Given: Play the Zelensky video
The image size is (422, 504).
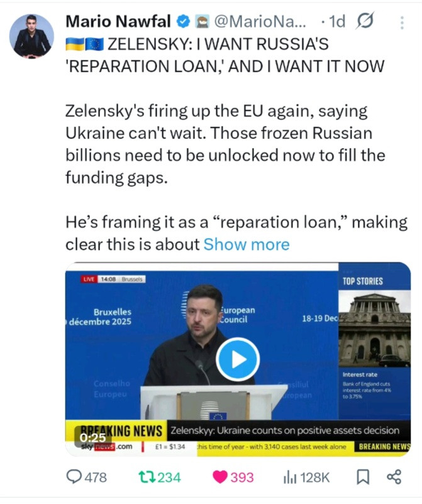Looking at the screenshot, I should pyautogui.click(x=238, y=359).
